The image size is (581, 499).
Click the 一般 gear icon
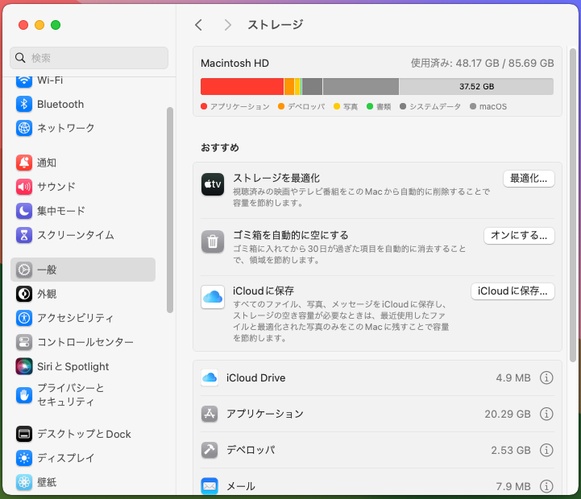tap(24, 270)
